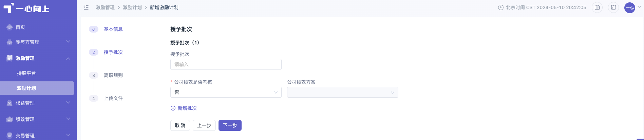Click the plus icon beside 新增批次
644x140 pixels.
(173, 108)
